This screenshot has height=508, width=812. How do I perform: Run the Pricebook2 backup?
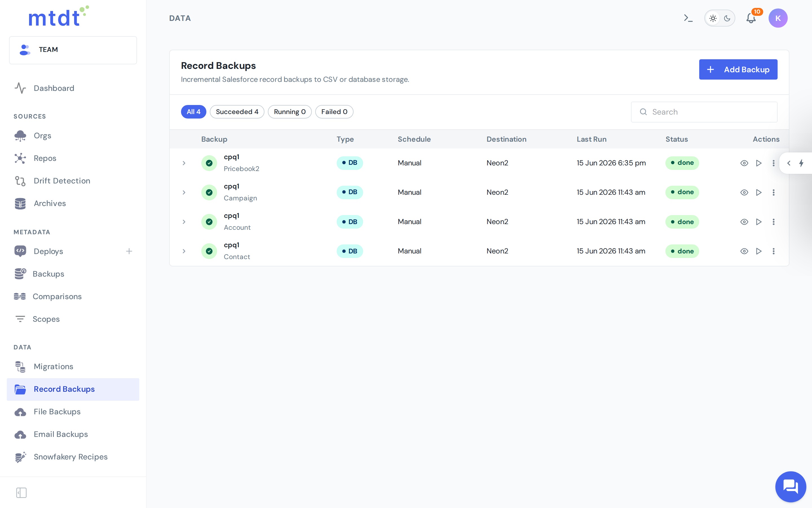tap(758, 163)
